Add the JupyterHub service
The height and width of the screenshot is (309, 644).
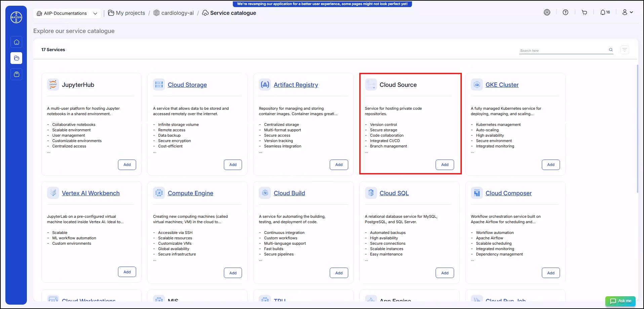pos(127,165)
